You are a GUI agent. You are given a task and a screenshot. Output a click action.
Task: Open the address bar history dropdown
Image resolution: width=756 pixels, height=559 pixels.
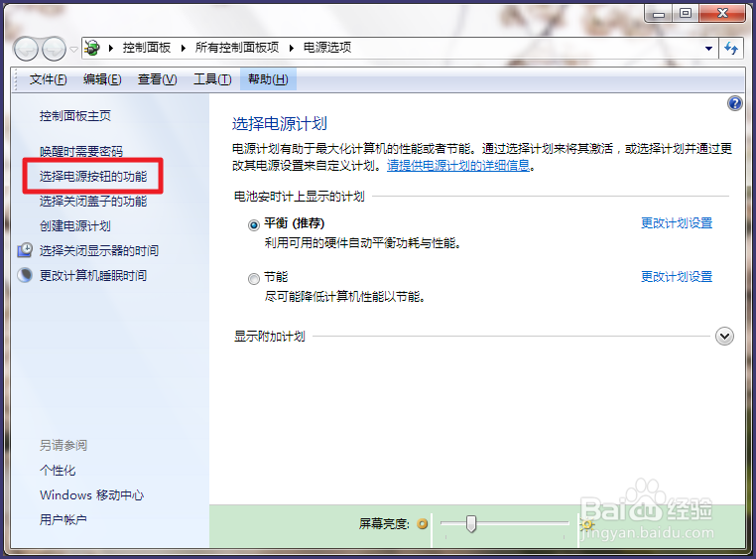point(708,49)
